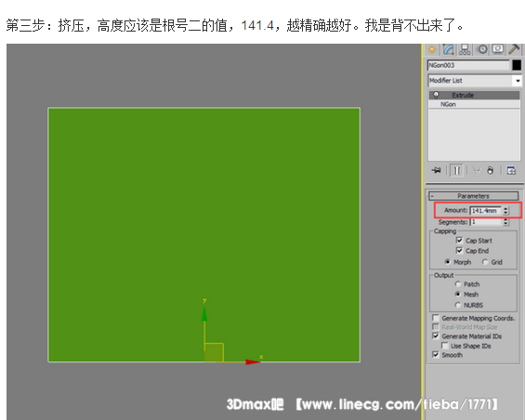Select Mesh output option

pyautogui.click(x=458, y=294)
